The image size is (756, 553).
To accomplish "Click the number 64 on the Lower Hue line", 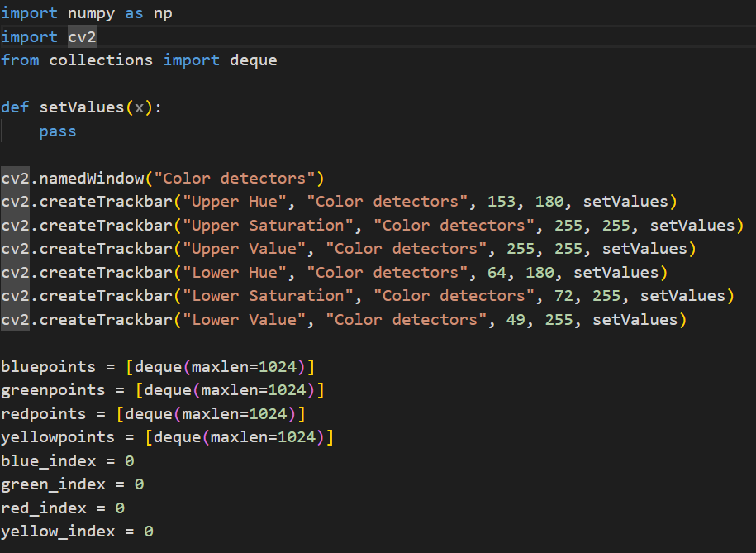I will pyautogui.click(x=497, y=273).
